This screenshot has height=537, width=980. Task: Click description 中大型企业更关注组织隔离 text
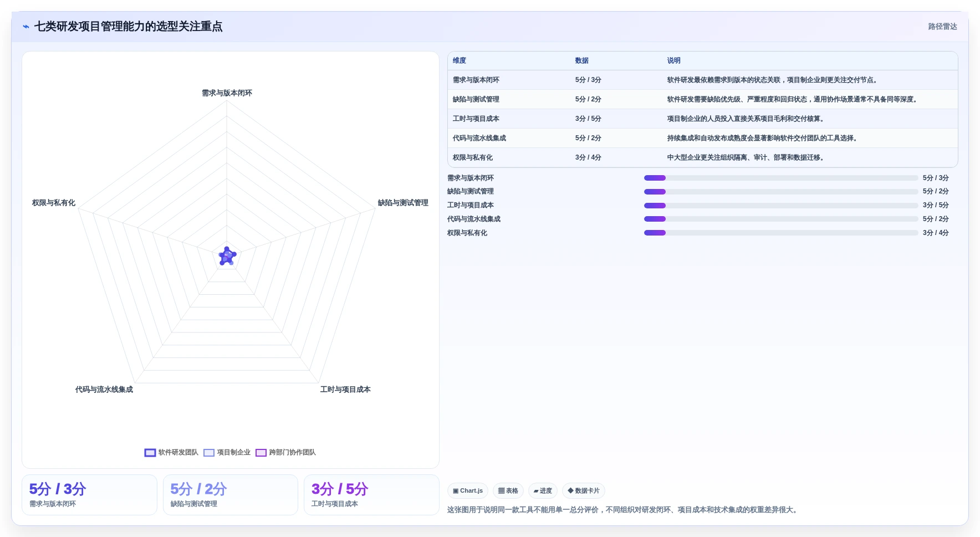[747, 158]
